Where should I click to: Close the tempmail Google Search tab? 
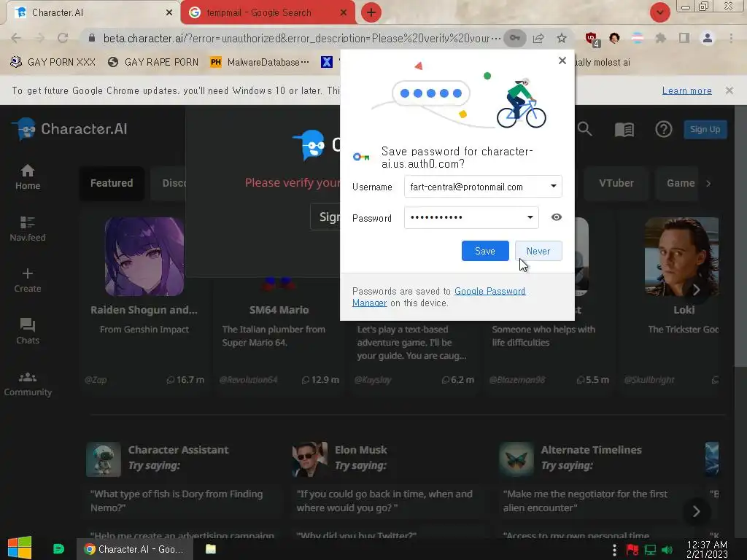click(343, 13)
